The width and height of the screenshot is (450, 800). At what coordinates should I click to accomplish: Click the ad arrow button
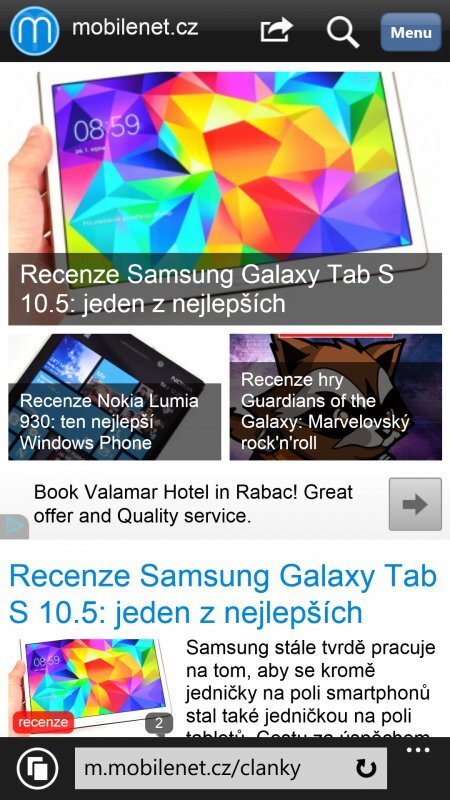[415, 504]
